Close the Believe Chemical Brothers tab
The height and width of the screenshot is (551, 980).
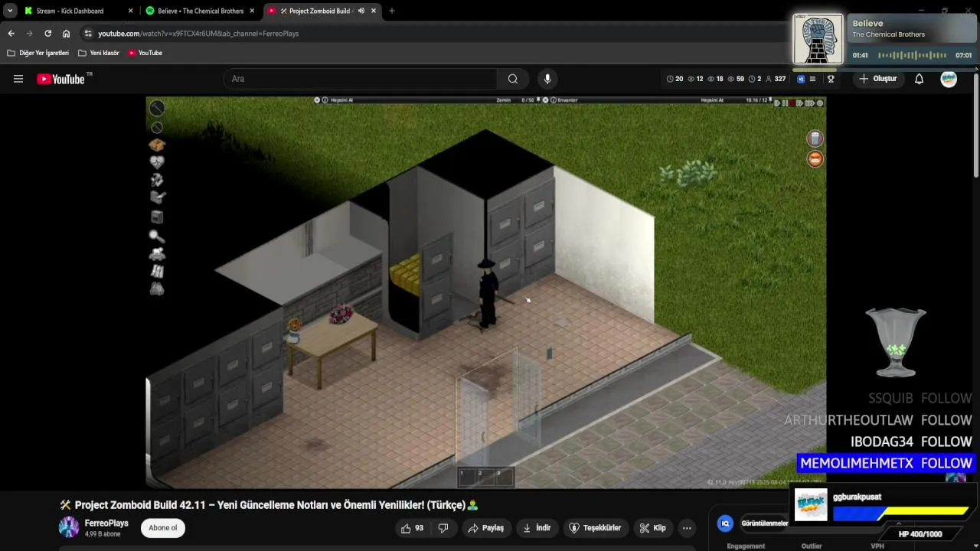[252, 11]
